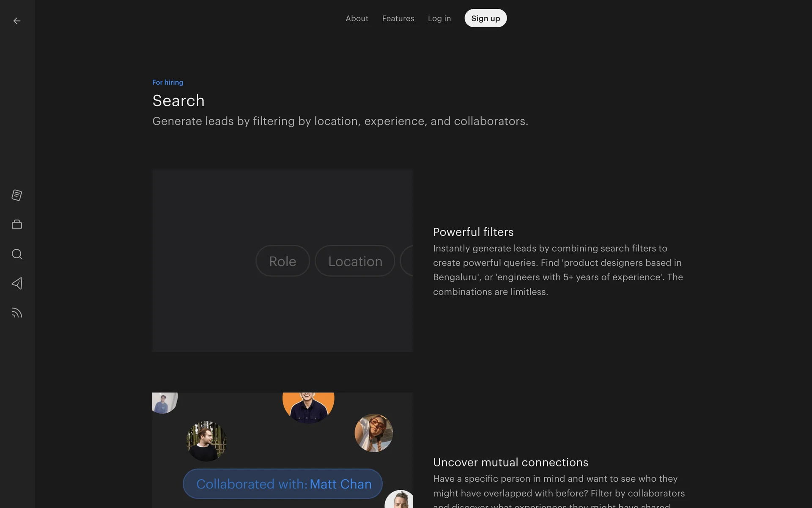Click avatar of man with orange background
This screenshot has height=508, width=812.
coord(308,406)
